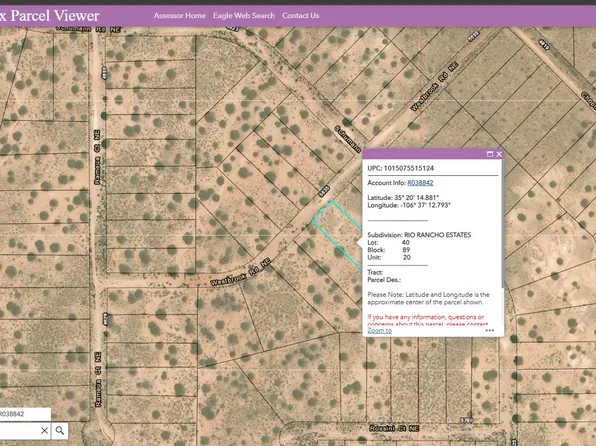Click the Parcel Viewer title
Viewport: 596px width, 446px height.
pos(49,16)
